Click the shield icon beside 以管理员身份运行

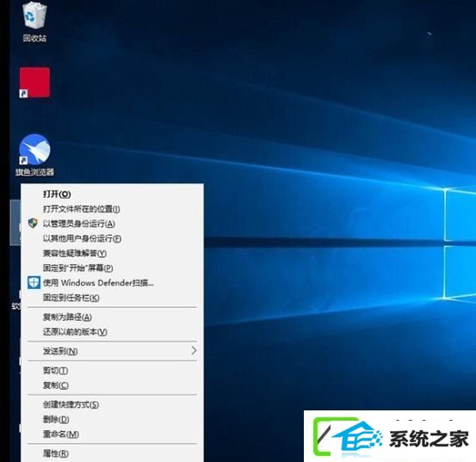[x=33, y=224]
